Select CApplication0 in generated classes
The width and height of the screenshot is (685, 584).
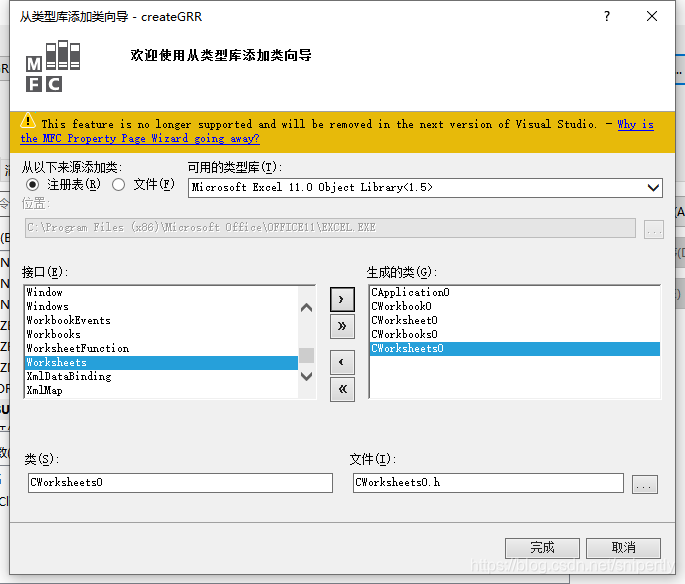click(x=515, y=292)
